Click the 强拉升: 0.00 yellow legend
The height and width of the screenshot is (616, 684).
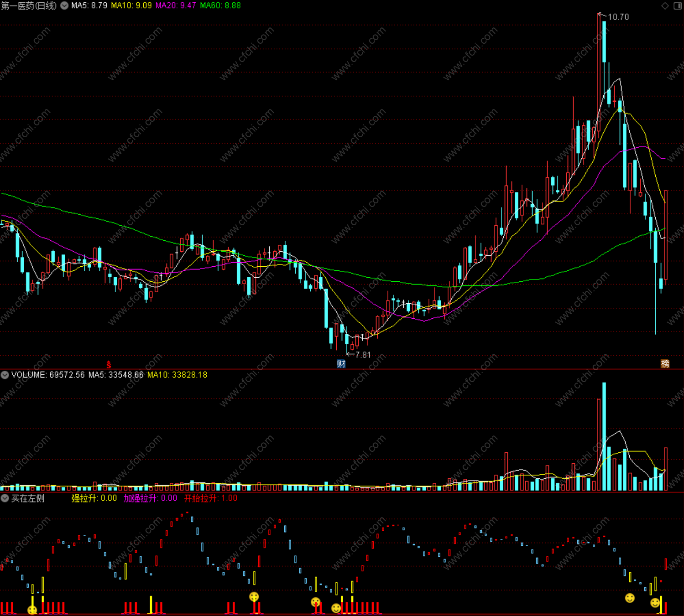coord(94,498)
